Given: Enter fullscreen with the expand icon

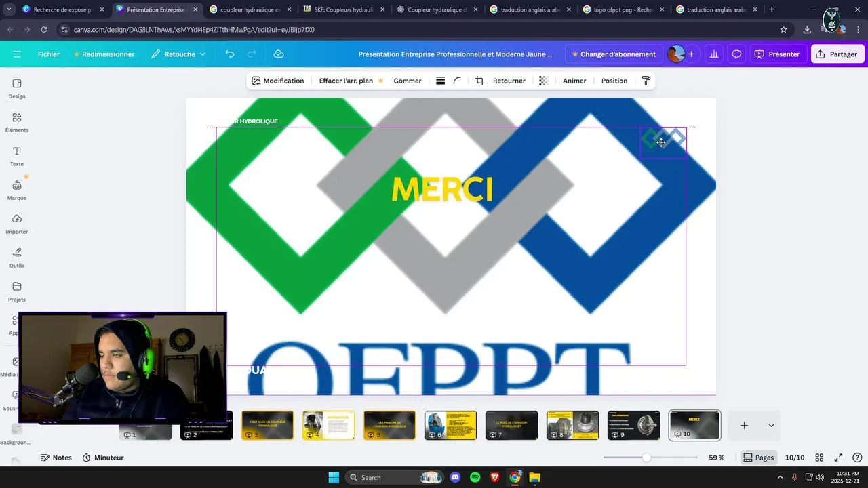Looking at the screenshot, I should tap(838, 457).
